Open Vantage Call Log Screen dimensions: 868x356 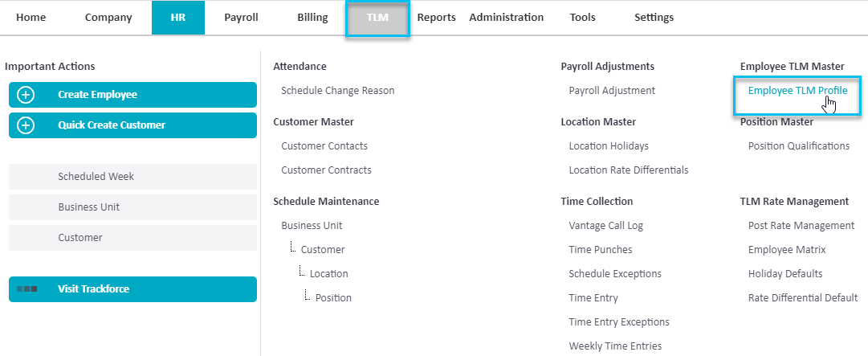pos(606,225)
